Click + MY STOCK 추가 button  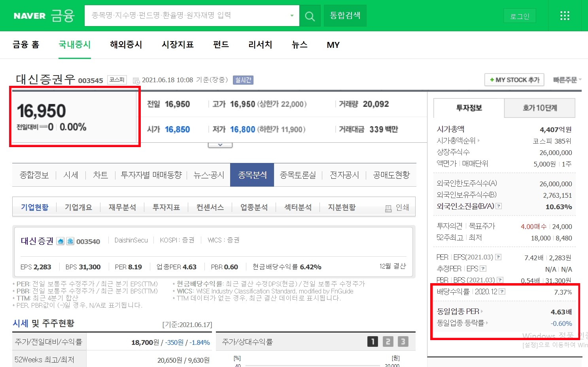[514, 80]
